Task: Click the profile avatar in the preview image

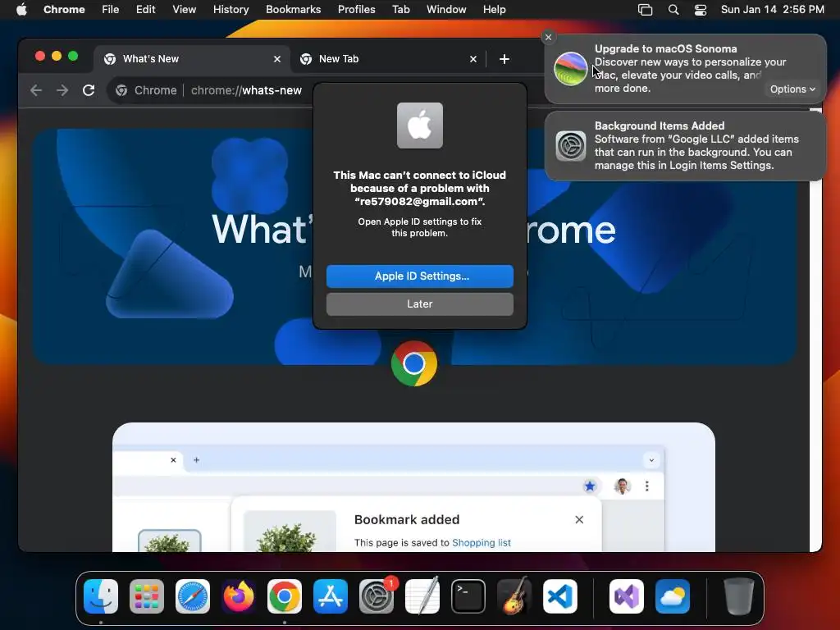Action: coord(622,486)
